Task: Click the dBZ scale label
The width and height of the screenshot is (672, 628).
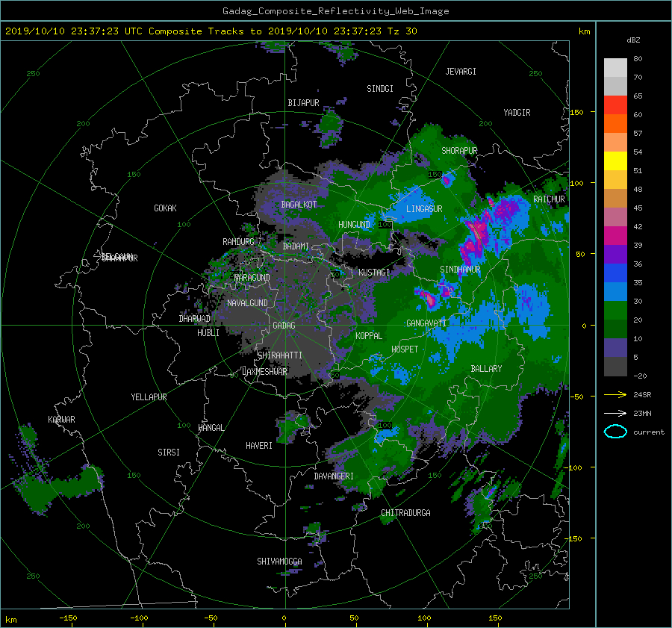Action: [633, 40]
